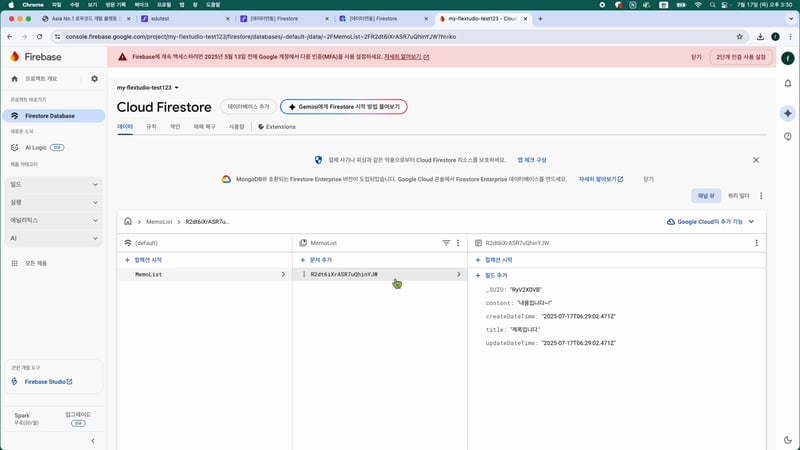Open project settings gear icon
This screenshot has width=800, height=450.
94,78
